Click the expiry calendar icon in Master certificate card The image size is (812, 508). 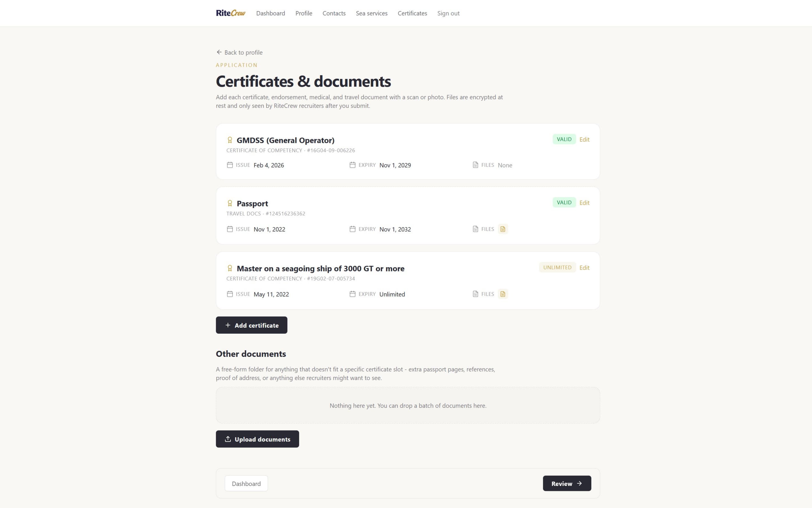pyautogui.click(x=352, y=294)
